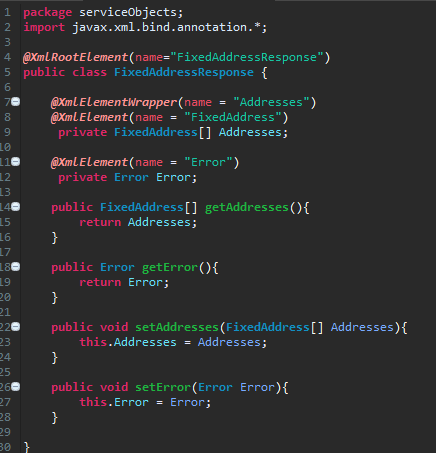Screen dimensions: 436x453
Task: Click the Error parameter name in setError
Action: pyautogui.click(x=257, y=387)
